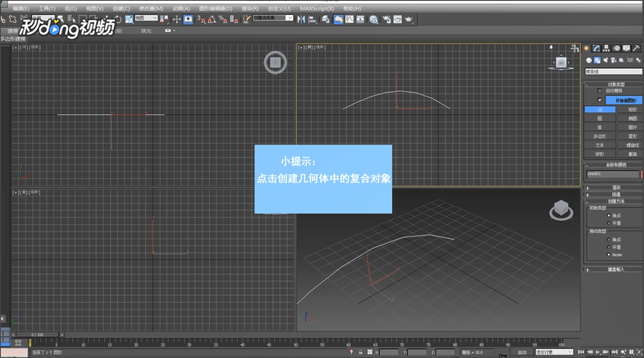Viewport: 644px width, 358px height.
Task: Open the Schematic View icon
Action: click(x=360, y=19)
